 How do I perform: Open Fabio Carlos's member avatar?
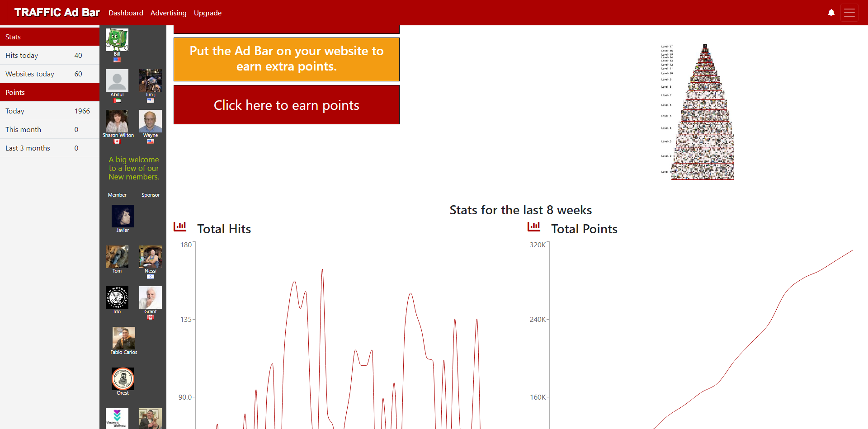point(124,338)
